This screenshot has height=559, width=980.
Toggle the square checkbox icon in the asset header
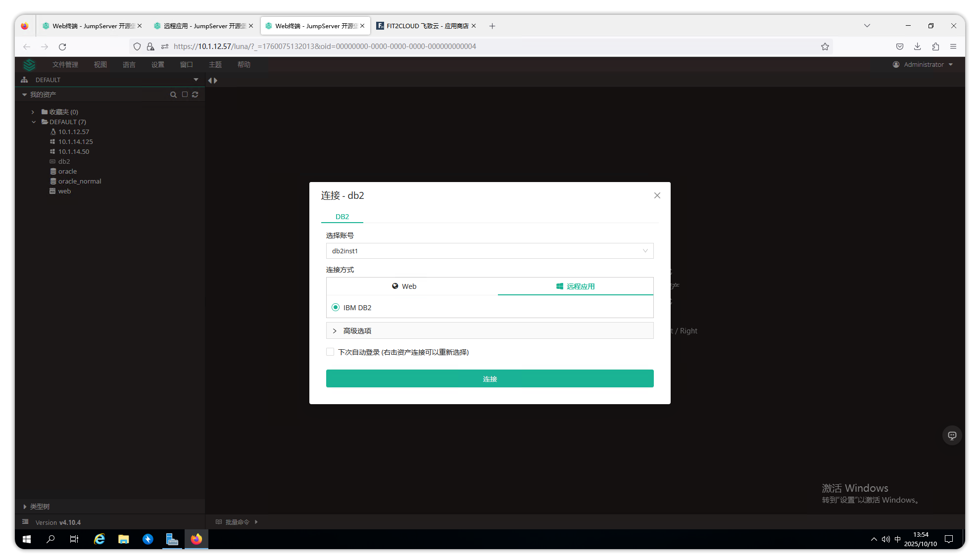click(185, 94)
